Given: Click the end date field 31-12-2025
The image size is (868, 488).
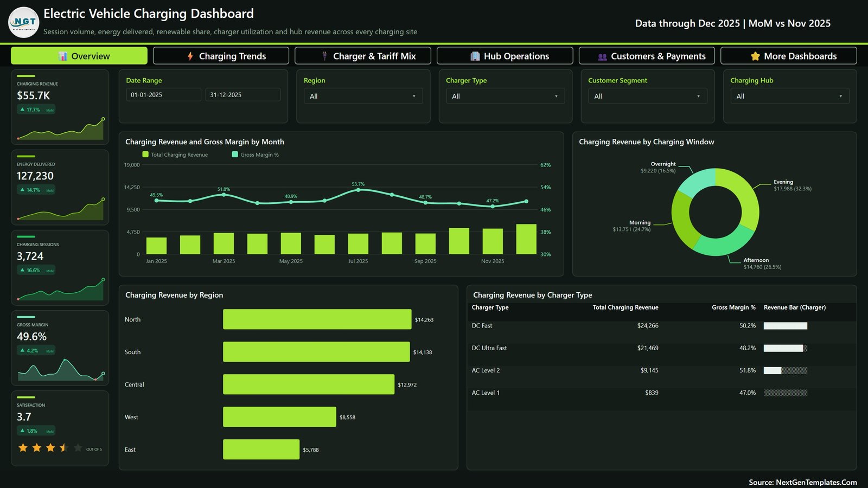Looking at the screenshot, I should point(242,94).
